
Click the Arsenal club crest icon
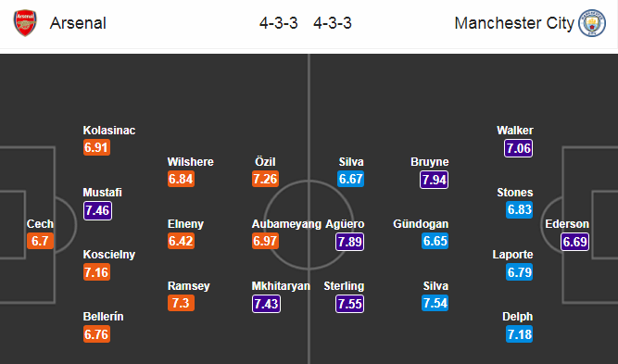tap(25, 23)
